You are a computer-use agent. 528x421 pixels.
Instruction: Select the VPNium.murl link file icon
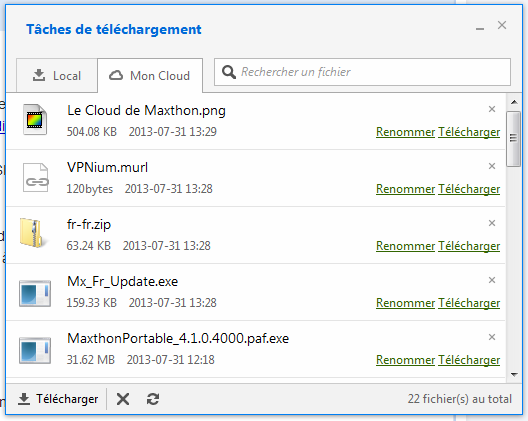click(x=36, y=177)
